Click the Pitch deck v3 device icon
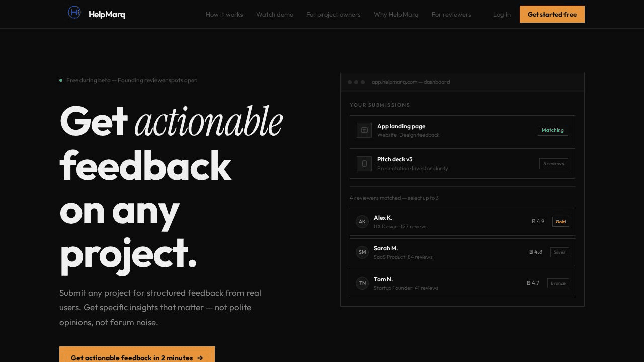Viewport: 644px width, 362px height. (x=364, y=164)
